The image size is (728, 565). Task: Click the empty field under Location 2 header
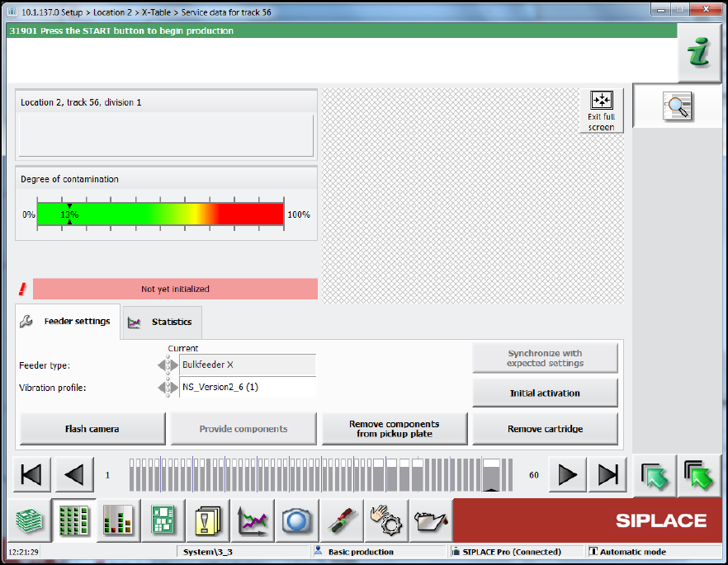tap(166, 135)
